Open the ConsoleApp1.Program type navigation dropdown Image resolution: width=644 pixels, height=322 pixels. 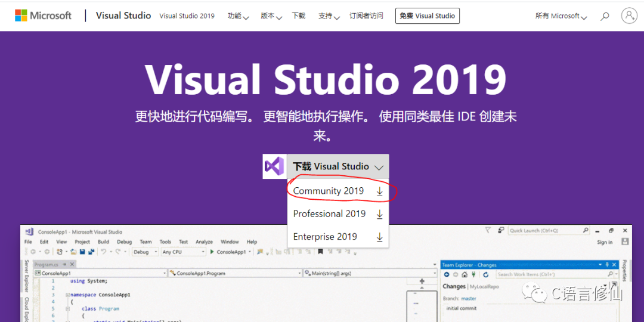tap(235, 273)
